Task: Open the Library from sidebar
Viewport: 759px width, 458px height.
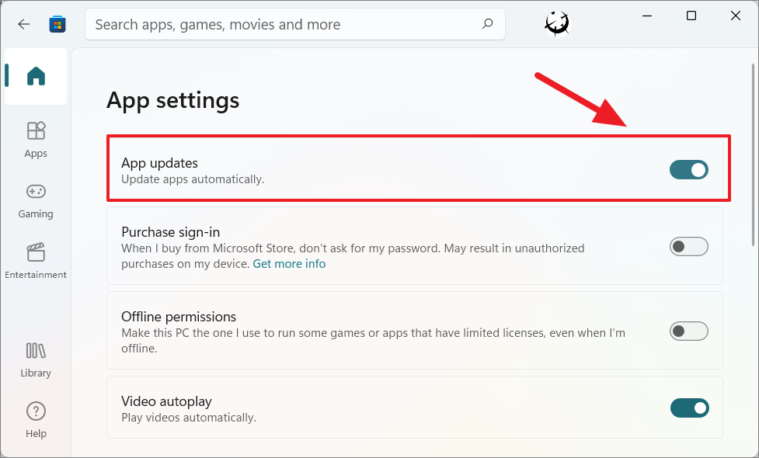Action: click(36, 360)
